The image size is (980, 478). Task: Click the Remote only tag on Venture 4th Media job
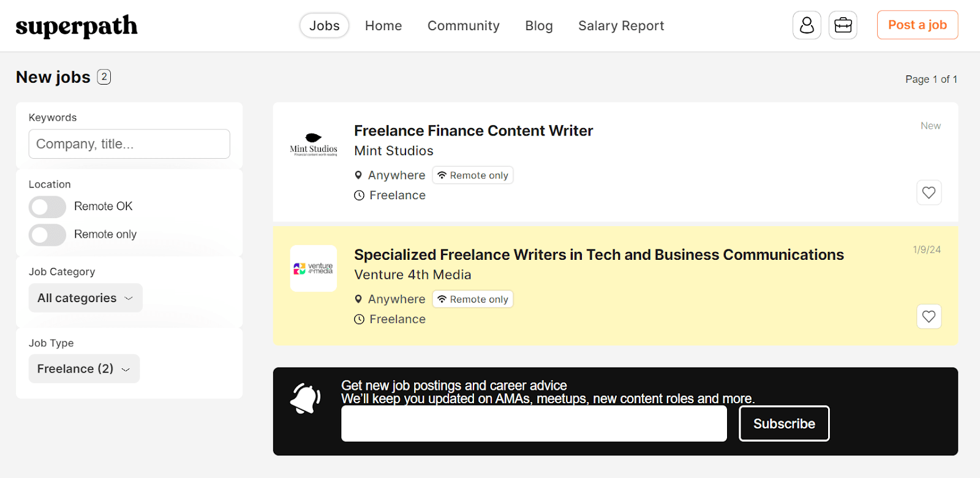pos(473,299)
